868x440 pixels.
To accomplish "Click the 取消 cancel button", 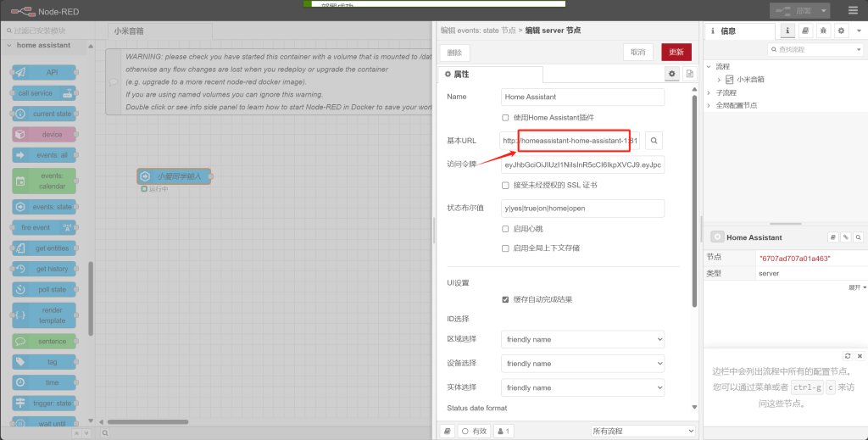I will (x=637, y=52).
